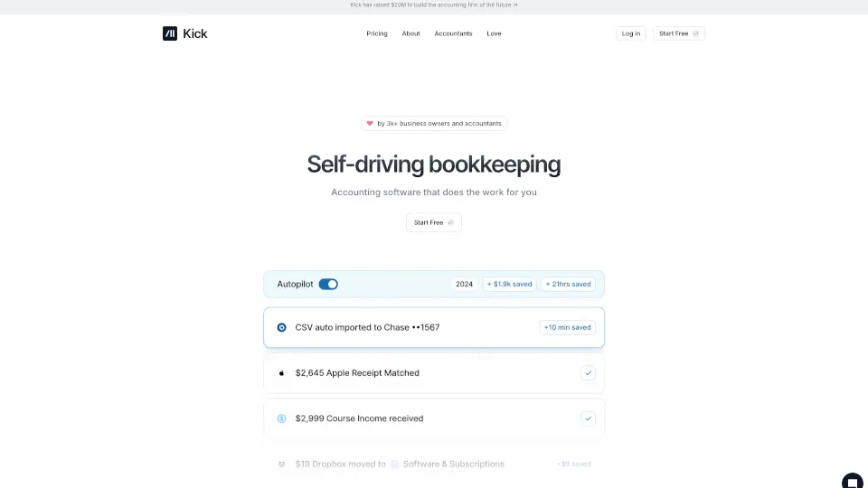Click the +10 min saved badge
868x488 pixels.
pos(568,327)
